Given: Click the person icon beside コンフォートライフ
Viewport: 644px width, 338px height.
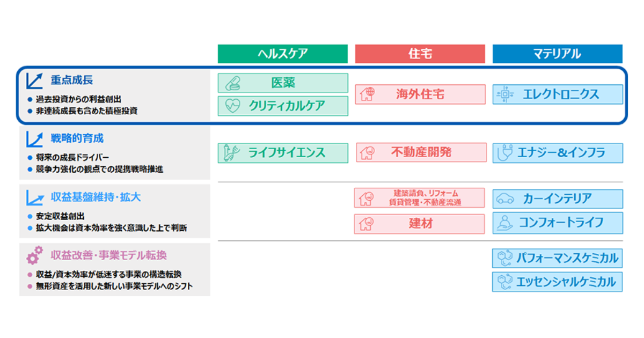Looking at the screenshot, I should point(504,223).
